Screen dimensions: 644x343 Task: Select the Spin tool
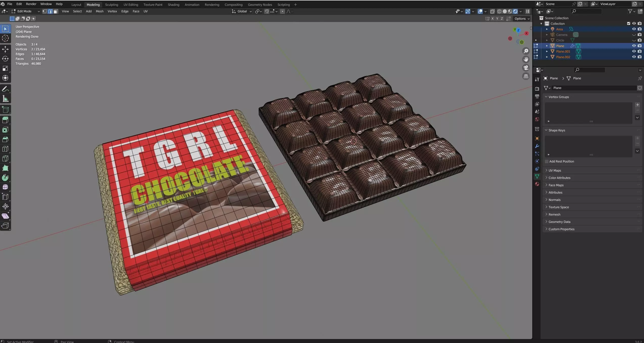[5, 178]
